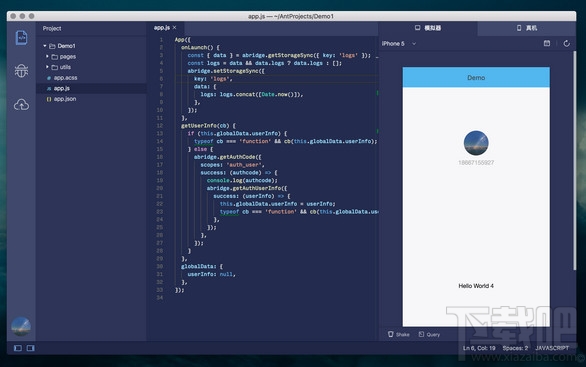Close the app.js editor tab
The image size is (586, 367).
pos(175,28)
